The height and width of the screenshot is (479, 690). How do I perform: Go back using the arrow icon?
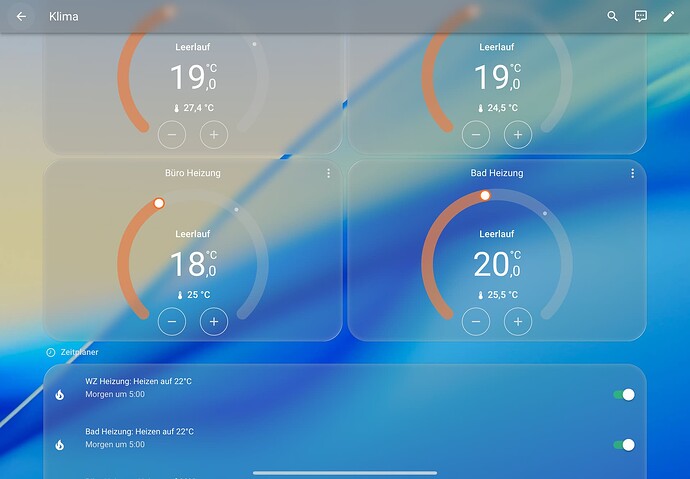[21, 17]
